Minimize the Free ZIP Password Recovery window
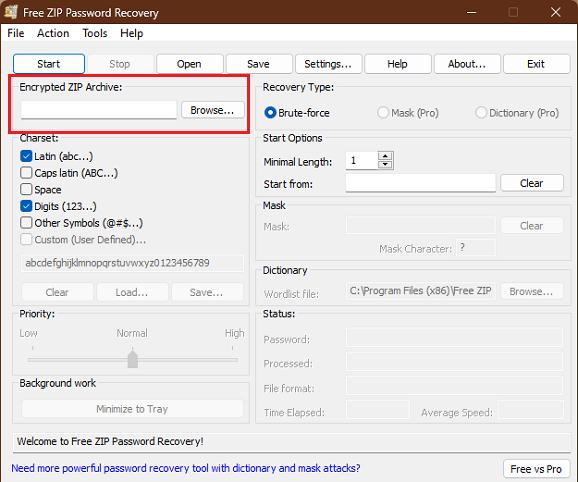The image size is (578, 482). point(471,12)
